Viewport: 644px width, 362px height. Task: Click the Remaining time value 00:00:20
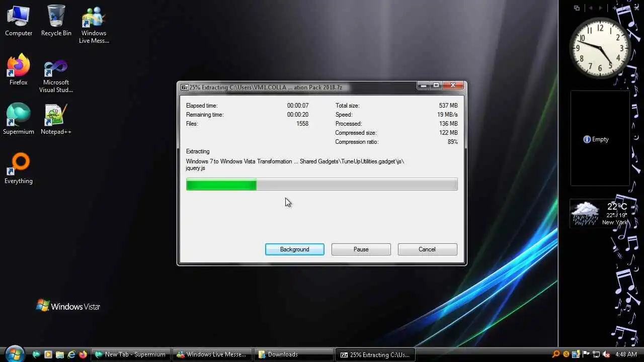[x=298, y=115]
